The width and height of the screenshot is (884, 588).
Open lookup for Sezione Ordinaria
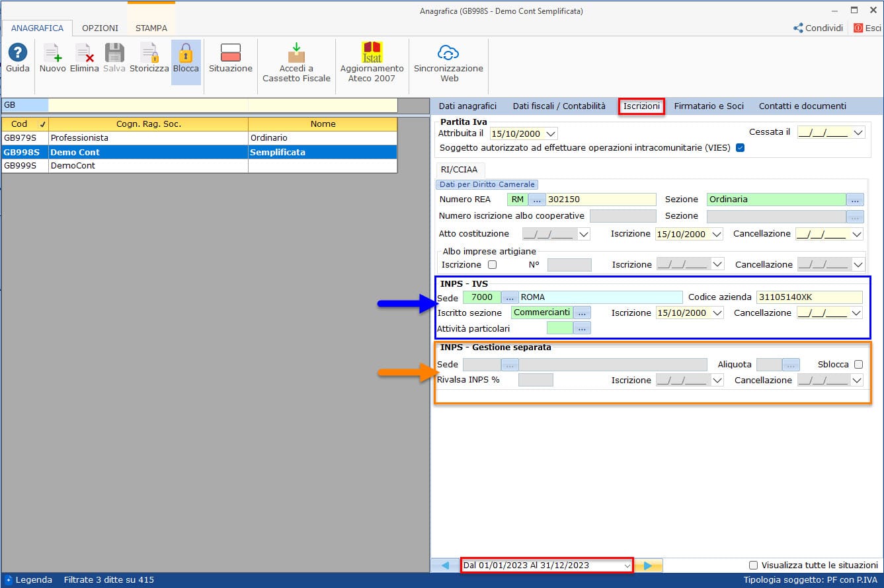(855, 200)
